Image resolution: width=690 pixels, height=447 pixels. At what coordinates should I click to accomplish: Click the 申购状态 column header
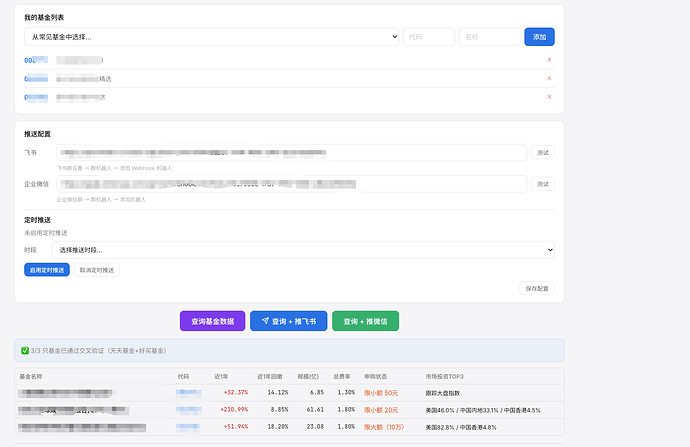(375, 377)
